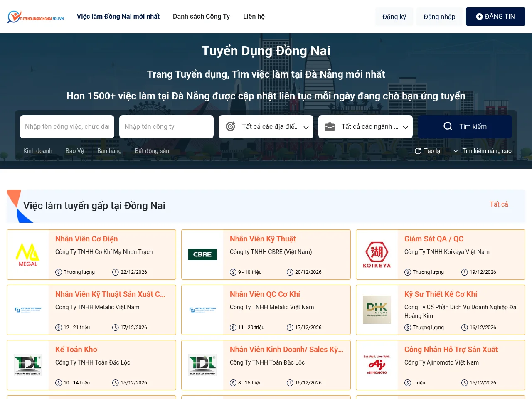The width and height of the screenshot is (532, 399).
Task: Click the Thương lượng salary in Giám Sát QA card
Action: click(428, 272)
